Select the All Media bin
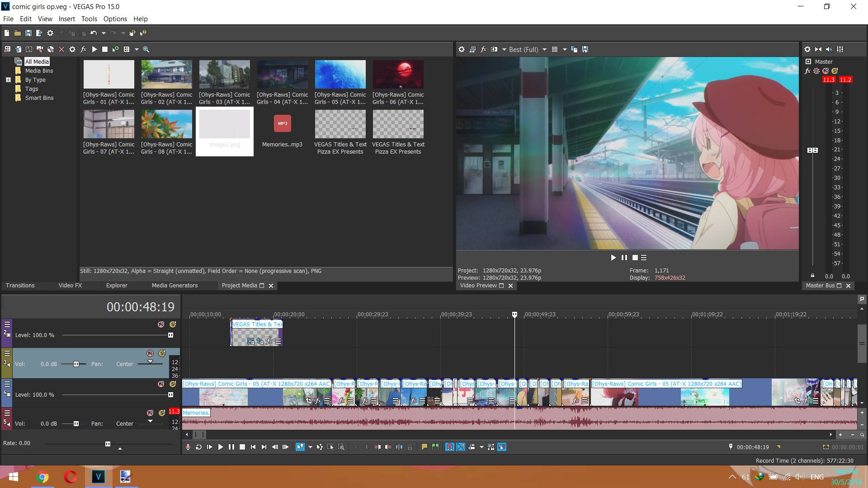Viewport: 868px width, 488px height. 37,61
